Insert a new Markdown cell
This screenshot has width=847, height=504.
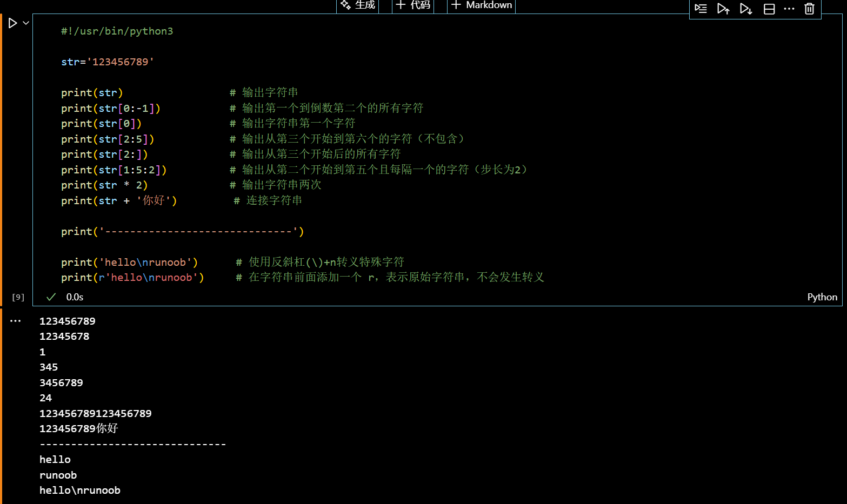(481, 4)
